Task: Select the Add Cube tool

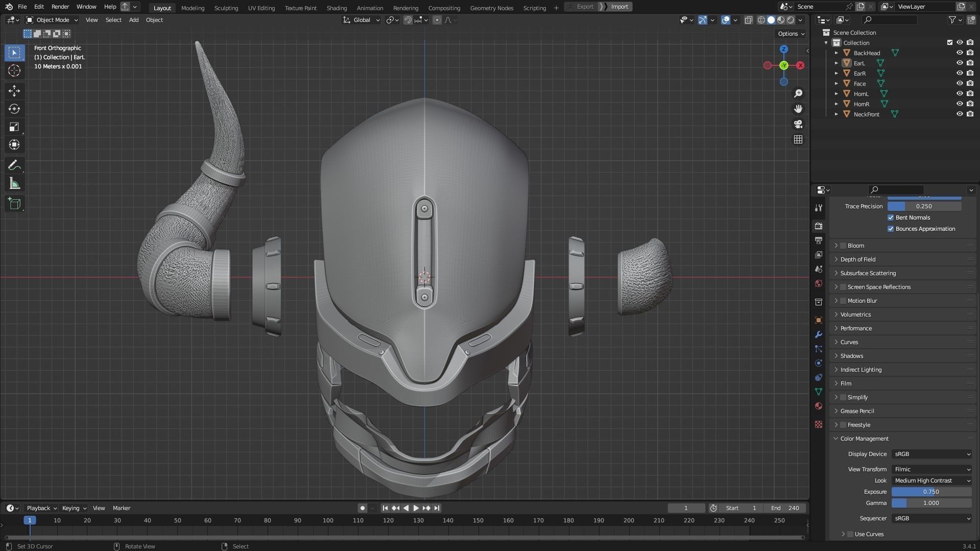Action: click(x=14, y=204)
